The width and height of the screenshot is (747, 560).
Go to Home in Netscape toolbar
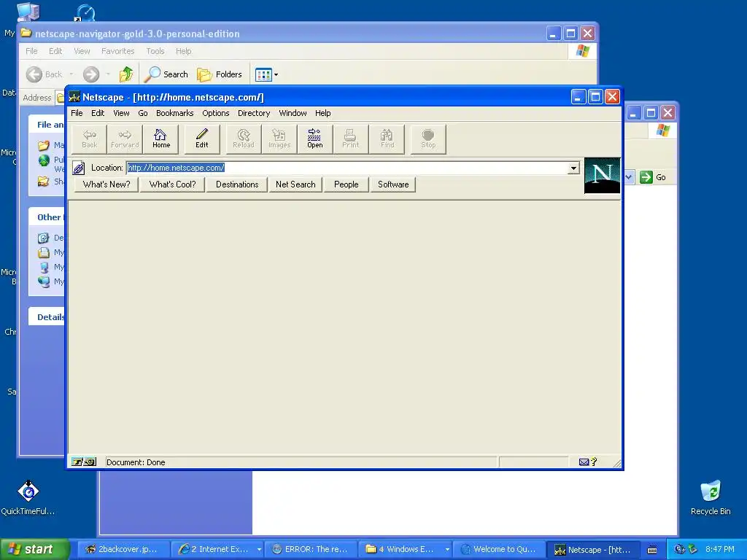(161, 139)
